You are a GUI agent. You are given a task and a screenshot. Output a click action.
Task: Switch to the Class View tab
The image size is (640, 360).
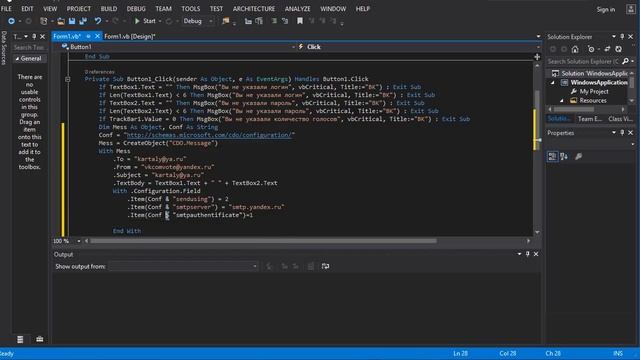[620, 119]
